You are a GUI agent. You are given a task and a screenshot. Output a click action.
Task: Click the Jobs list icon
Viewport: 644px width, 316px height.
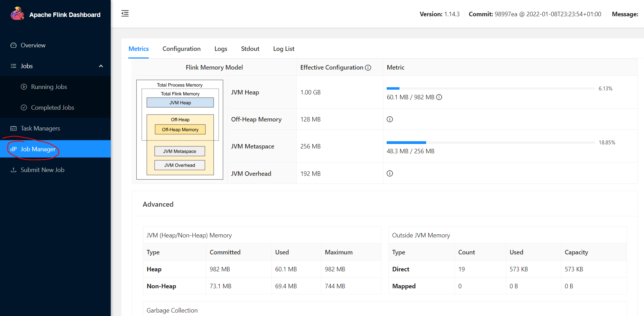(13, 66)
